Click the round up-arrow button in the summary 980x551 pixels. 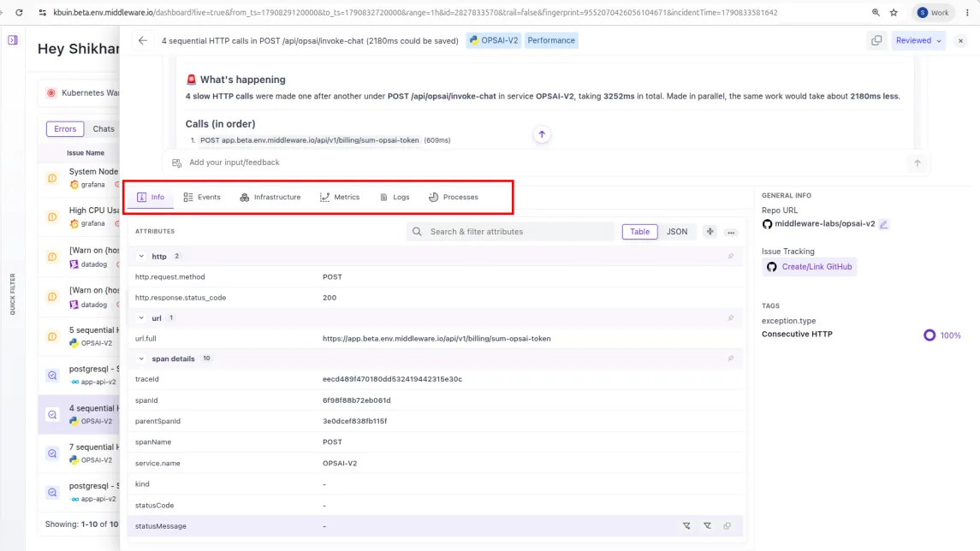coord(542,134)
